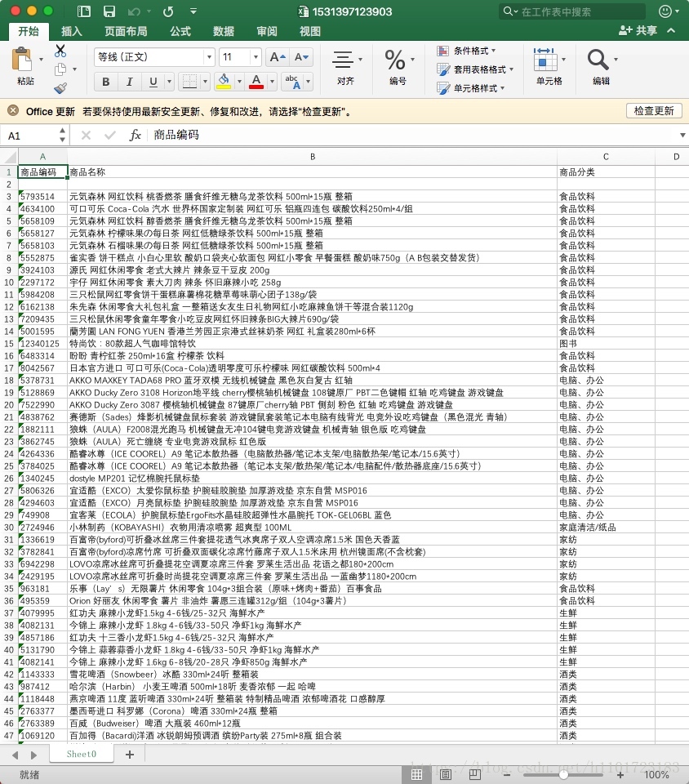
Task: Open the number format percent icon
Action: coord(395,60)
